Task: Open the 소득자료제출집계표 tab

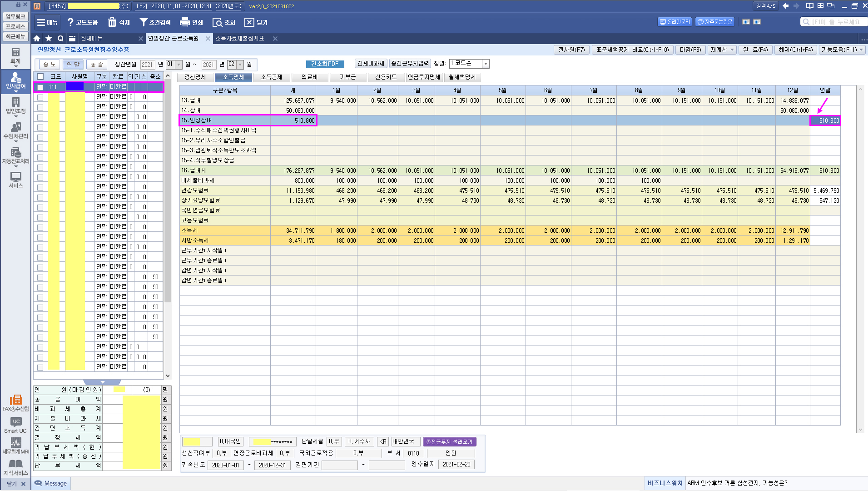Action: coord(240,39)
